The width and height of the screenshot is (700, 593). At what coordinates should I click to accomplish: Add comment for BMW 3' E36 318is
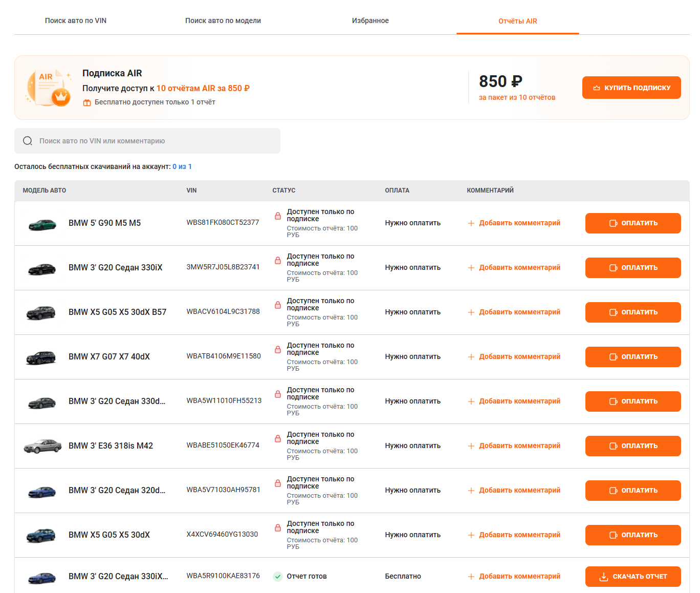tap(514, 446)
